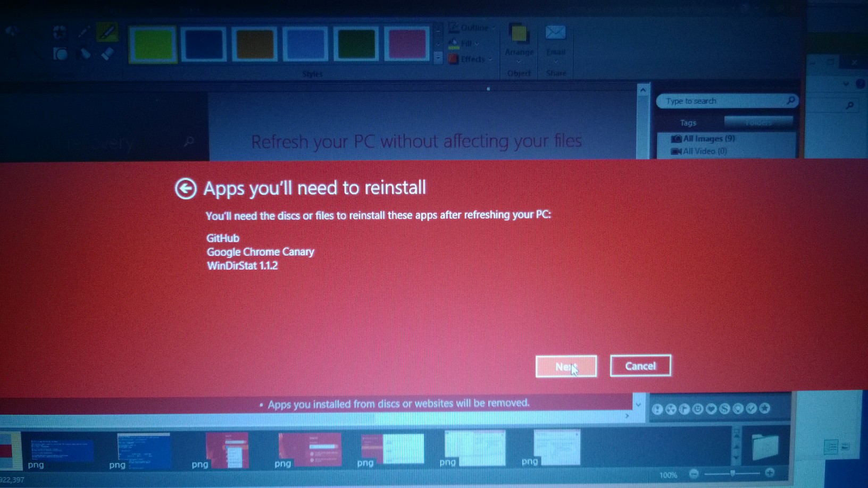Cancel the PC refresh dialog
This screenshot has width=868, height=488.
tap(640, 366)
